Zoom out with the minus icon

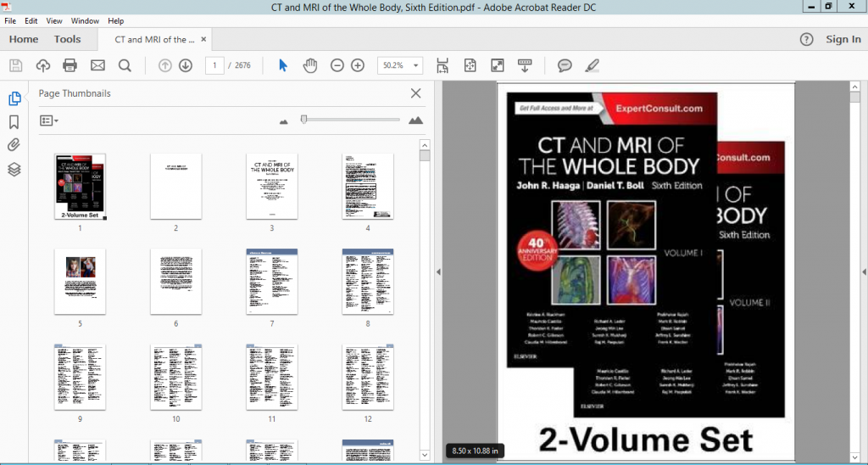[x=337, y=65]
